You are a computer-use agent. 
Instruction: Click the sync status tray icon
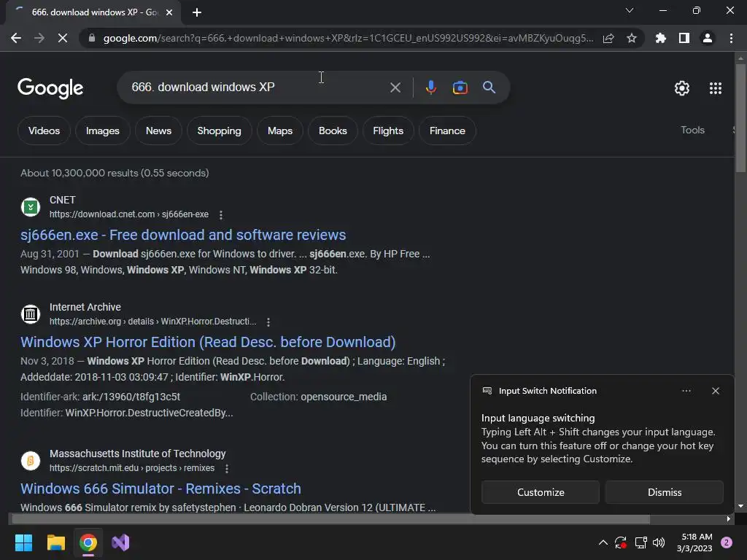pyautogui.click(x=621, y=542)
